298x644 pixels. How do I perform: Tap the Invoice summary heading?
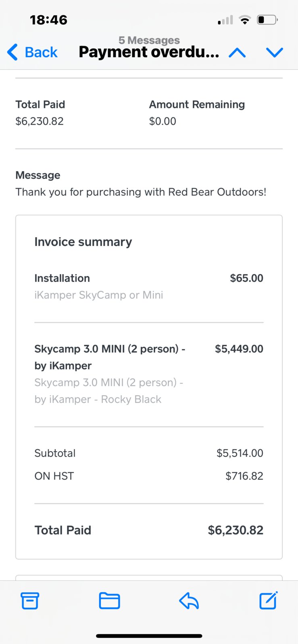83,242
